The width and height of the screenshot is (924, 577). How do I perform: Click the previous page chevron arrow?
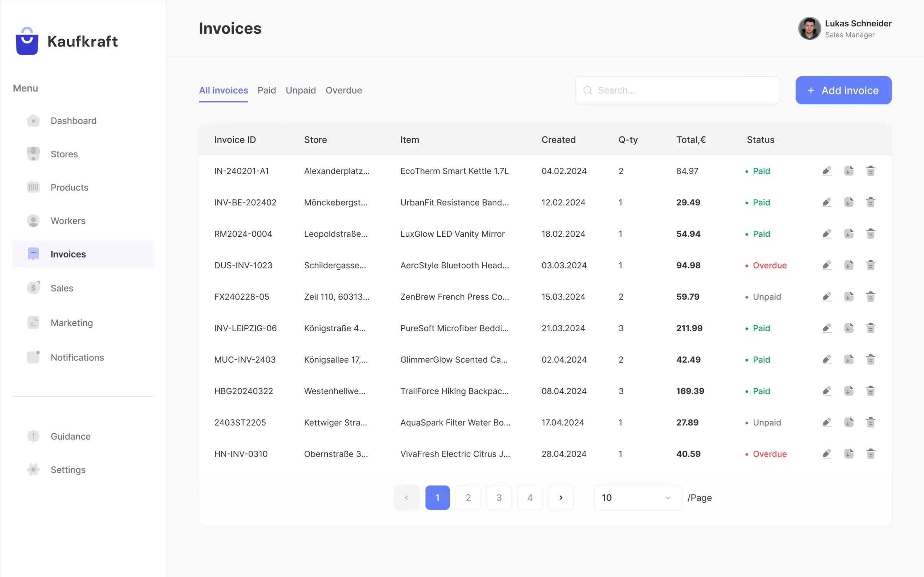click(406, 497)
